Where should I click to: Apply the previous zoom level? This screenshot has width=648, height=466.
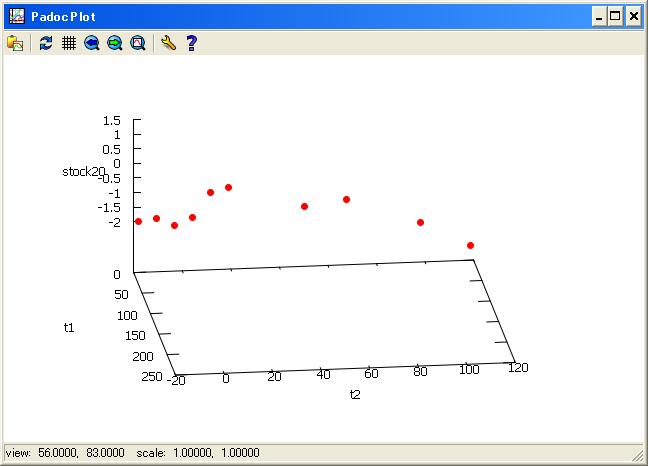[92, 43]
